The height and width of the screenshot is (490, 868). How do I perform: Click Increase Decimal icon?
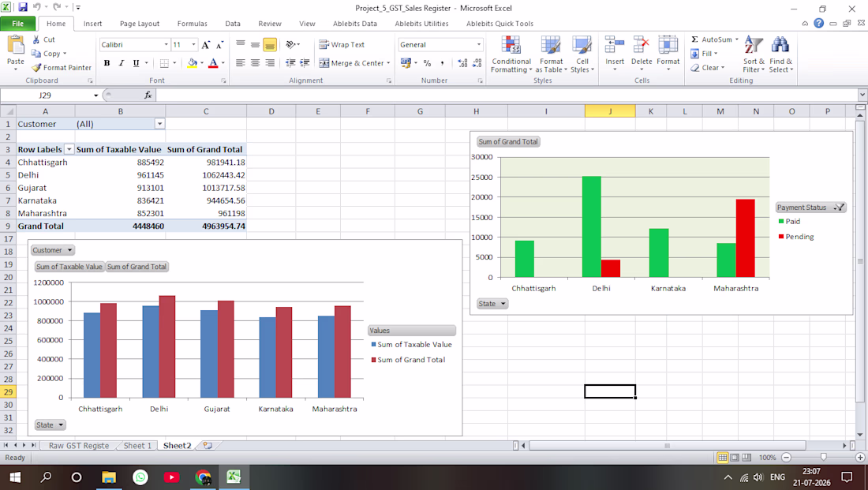coord(462,63)
